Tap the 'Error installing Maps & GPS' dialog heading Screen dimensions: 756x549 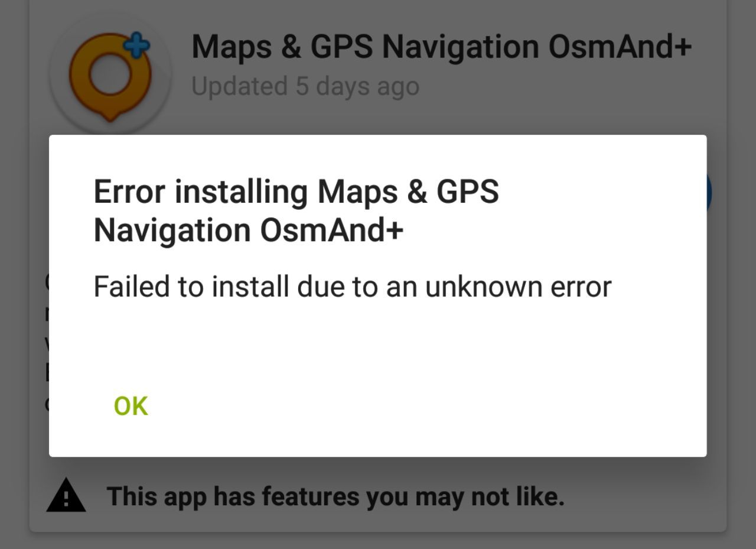point(296,211)
